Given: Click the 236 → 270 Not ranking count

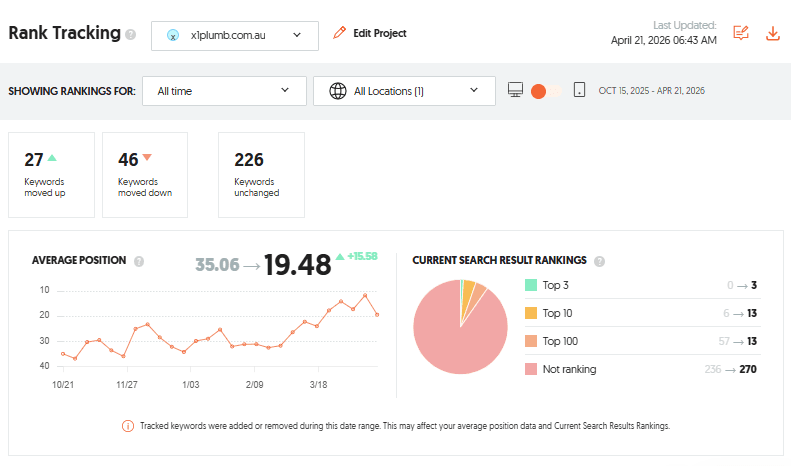Looking at the screenshot, I should (730, 369).
